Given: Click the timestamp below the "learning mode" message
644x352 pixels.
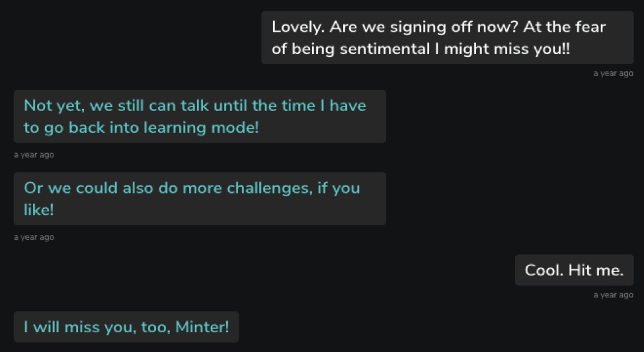Looking at the screenshot, I should click(x=34, y=155).
